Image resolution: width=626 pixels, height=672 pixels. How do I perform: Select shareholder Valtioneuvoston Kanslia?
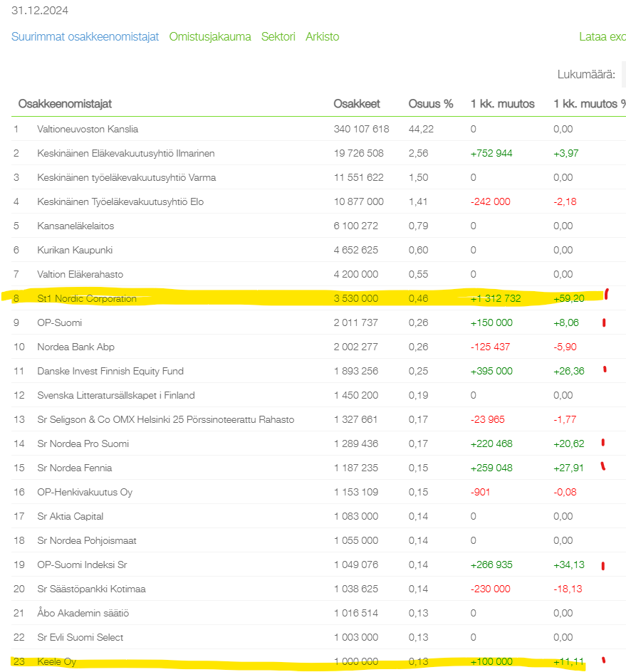tap(88, 129)
